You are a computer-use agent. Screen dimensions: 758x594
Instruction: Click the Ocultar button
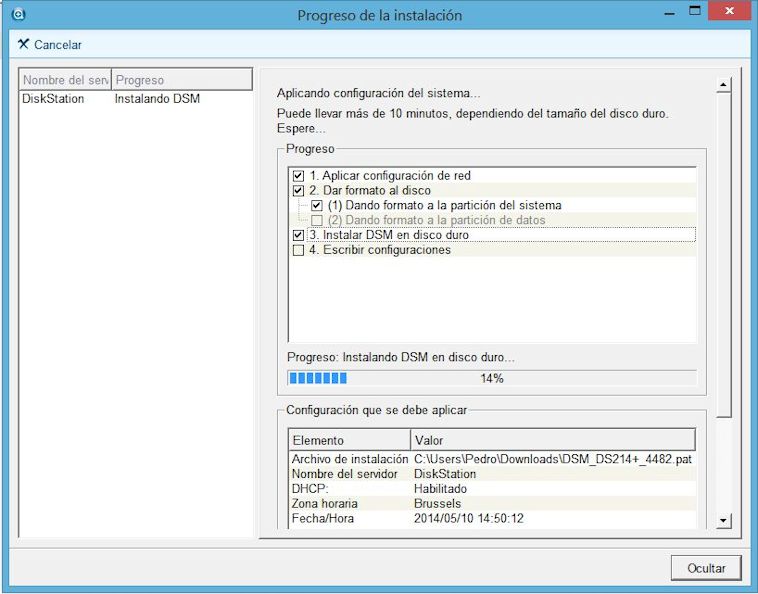pyautogui.click(x=706, y=568)
